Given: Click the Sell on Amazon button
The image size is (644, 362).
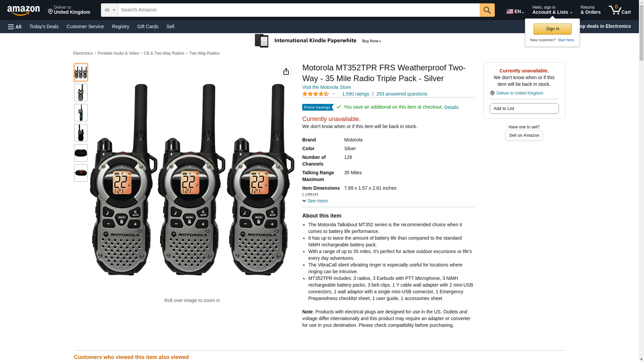Looking at the screenshot, I should coord(524,135).
